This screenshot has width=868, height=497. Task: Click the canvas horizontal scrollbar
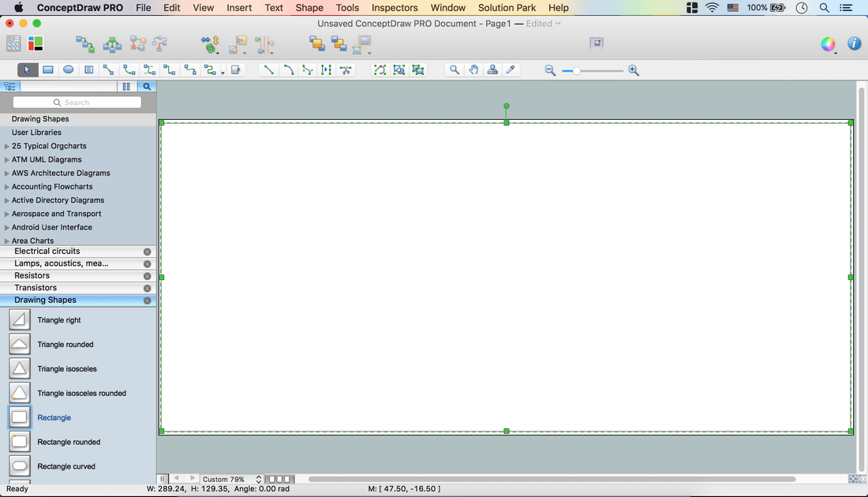pos(552,480)
